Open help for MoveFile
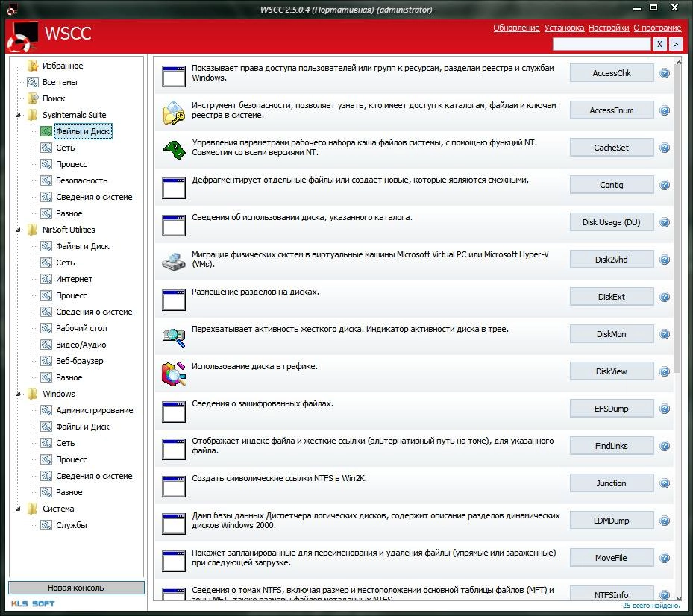The height and width of the screenshot is (616, 693). tap(664, 558)
